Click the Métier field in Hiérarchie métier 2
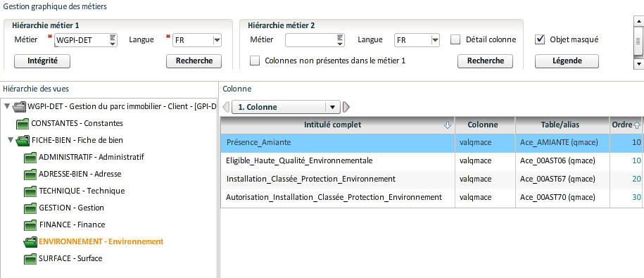Image resolution: width=644 pixels, height=278 pixels. coord(315,40)
